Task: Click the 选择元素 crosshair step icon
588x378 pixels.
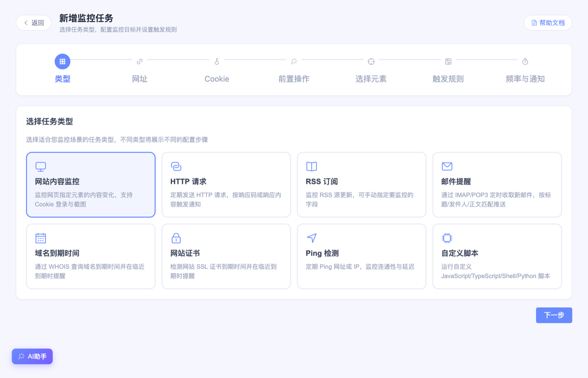Action: [x=371, y=61]
